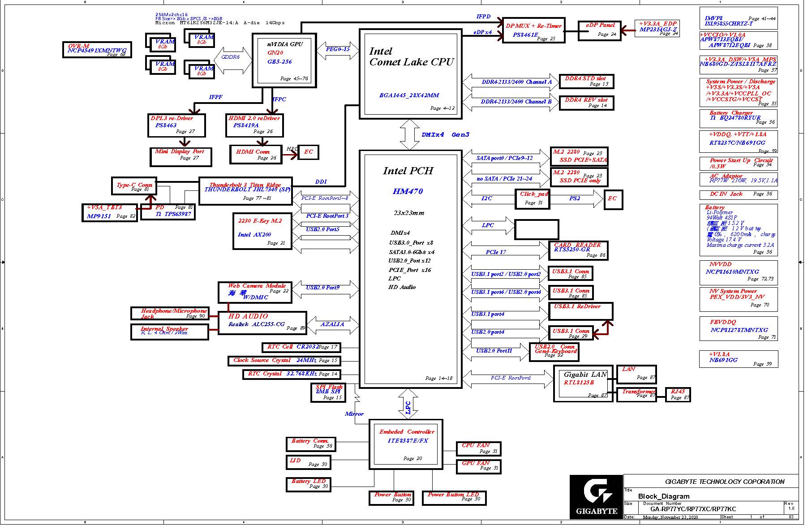Select the SPI Flash 8MB SPI block
The height and width of the screenshot is (530, 812).
click(328, 393)
